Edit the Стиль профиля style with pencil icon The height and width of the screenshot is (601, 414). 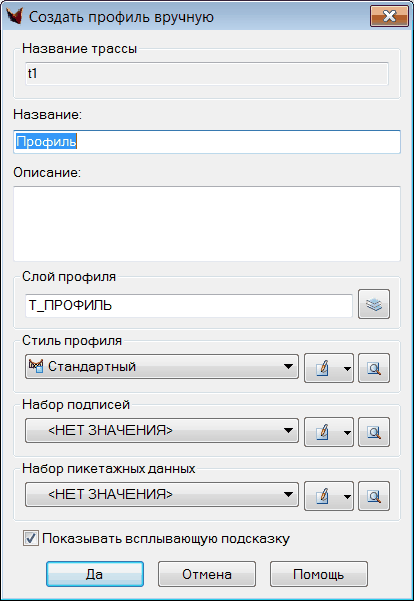(x=322, y=368)
